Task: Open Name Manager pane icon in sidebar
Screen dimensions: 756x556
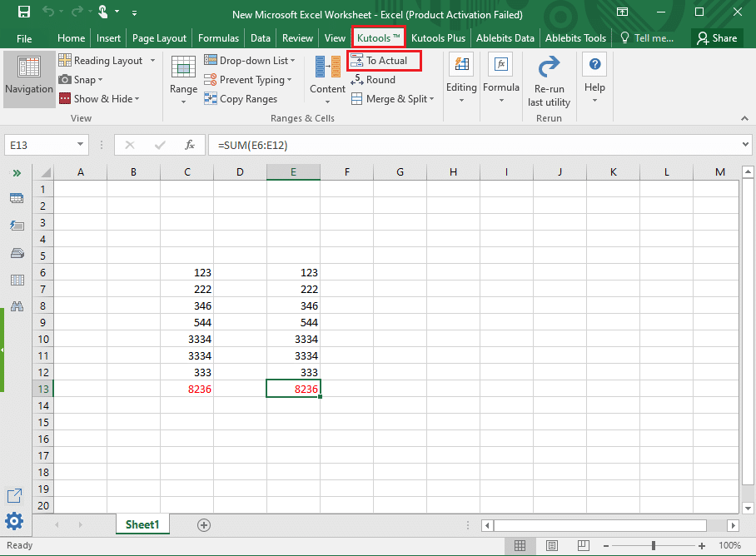Action: pos(17,253)
